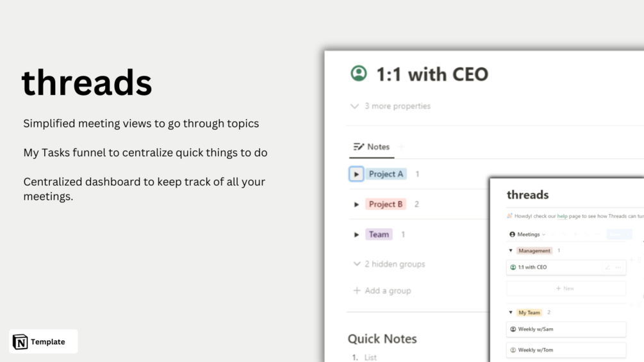Collapse the My Team group
Image resolution: width=644 pixels, height=362 pixels.
(x=511, y=312)
